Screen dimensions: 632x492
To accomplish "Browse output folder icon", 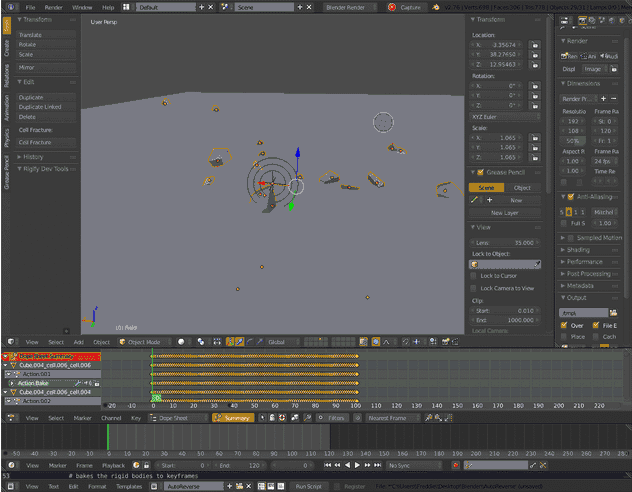I will pyautogui.click(x=613, y=313).
